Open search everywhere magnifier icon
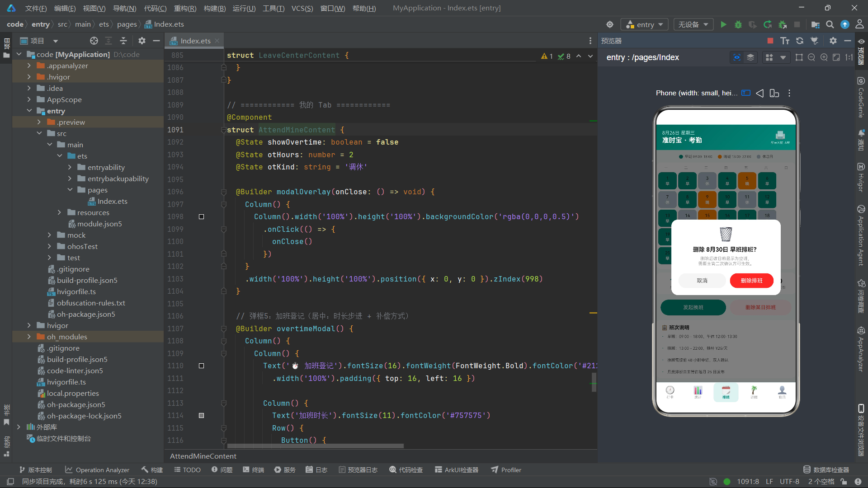This screenshot has width=868, height=488. (x=830, y=24)
